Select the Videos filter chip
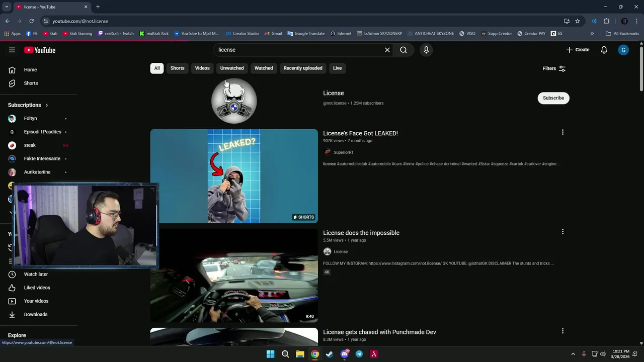Viewport: 644px width, 362px height. coord(202,68)
